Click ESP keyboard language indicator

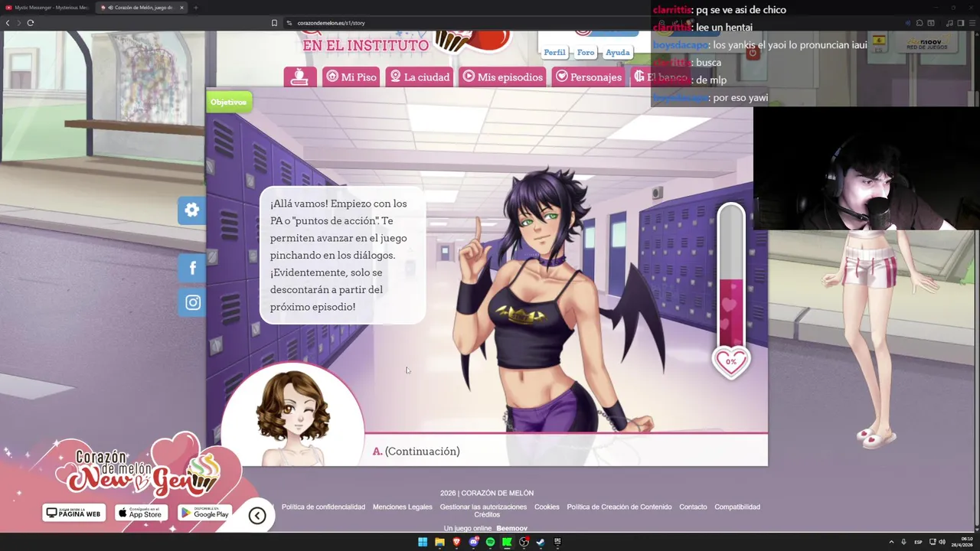[x=918, y=542]
